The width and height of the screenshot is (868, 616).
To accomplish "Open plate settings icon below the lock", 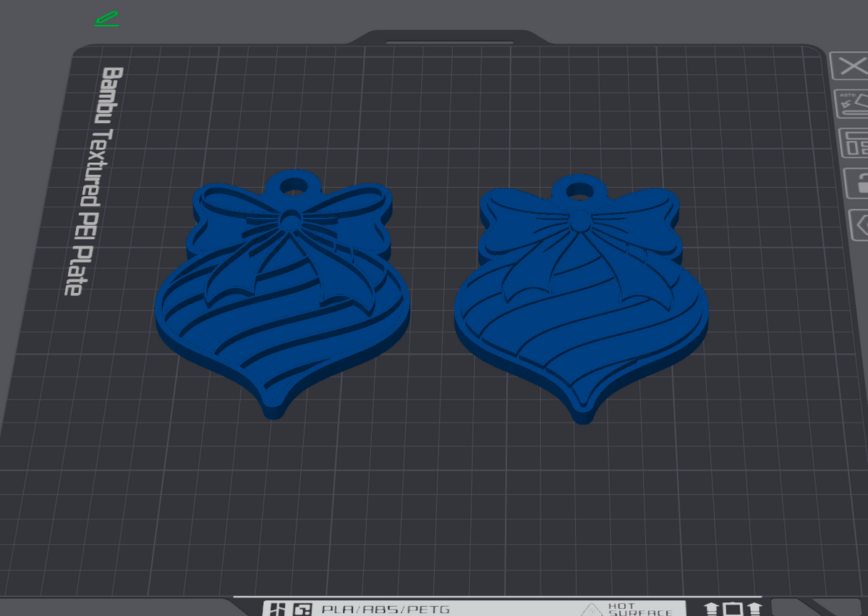I will pos(859,224).
